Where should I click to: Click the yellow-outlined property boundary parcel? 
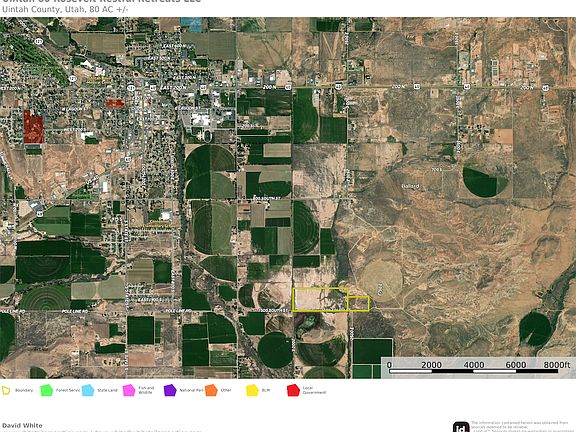click(x=331, y=300)
